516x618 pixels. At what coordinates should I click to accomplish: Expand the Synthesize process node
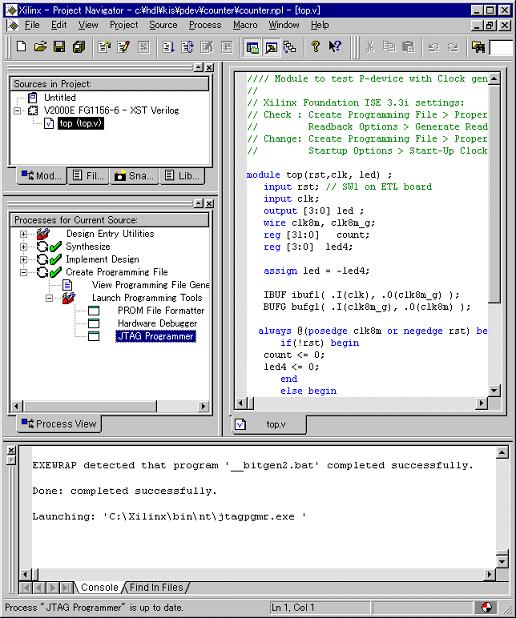click(24, 247)
